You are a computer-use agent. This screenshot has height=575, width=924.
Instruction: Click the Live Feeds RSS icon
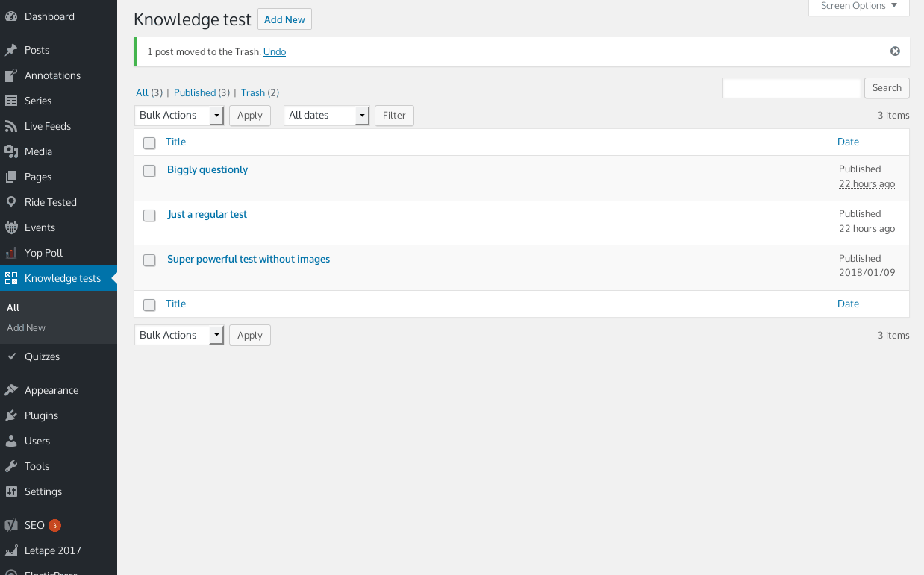tap(11, 126)
